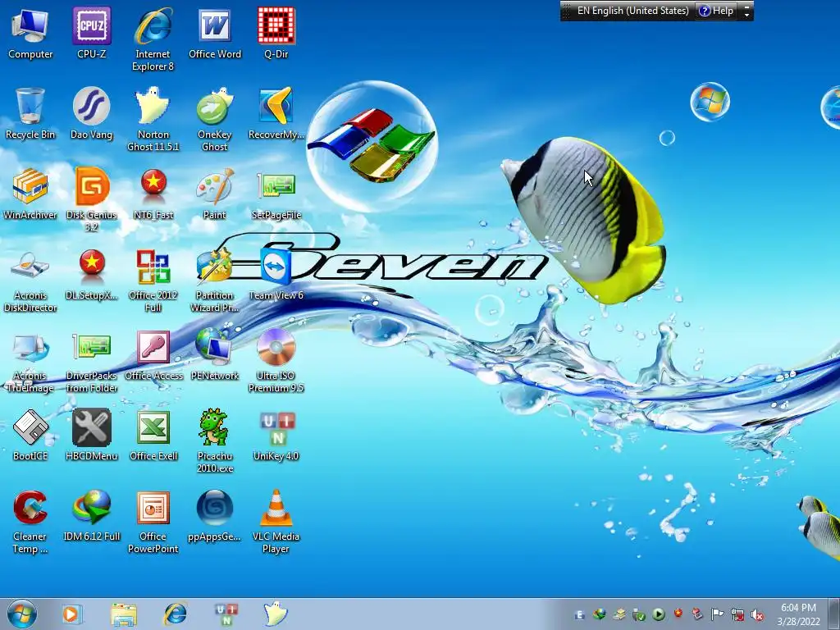Click the IDM globe tray icon
This screenshot has width=840, height=630.
(x=600, y=614)
